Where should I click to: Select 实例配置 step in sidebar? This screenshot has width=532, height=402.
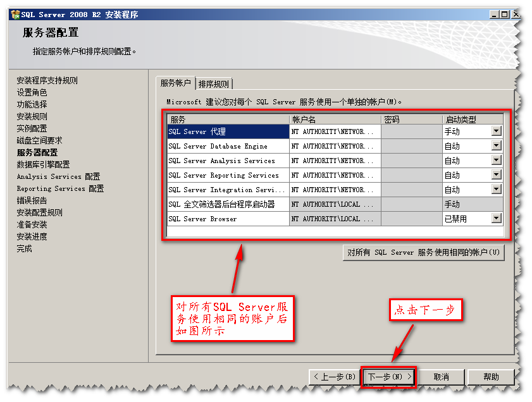coord(32,128)
